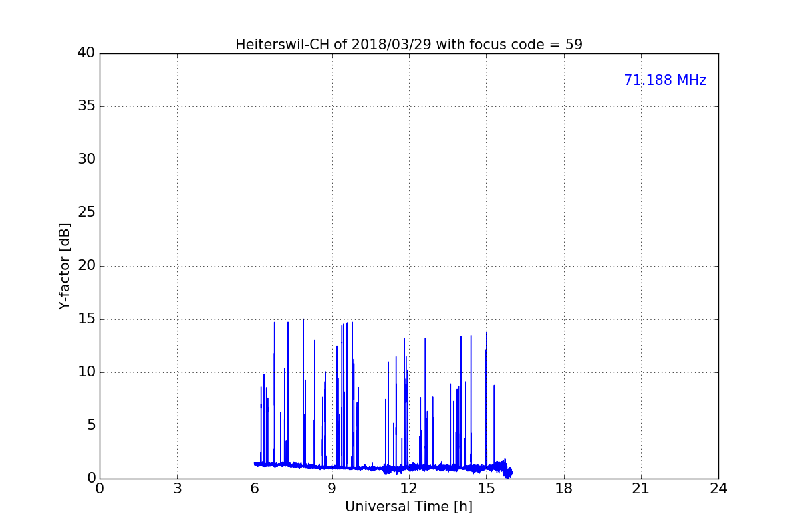Click the 71.188 MHz frequency label
The height and width of the screenshot is (532, 798).
click(x=665, y=80)
